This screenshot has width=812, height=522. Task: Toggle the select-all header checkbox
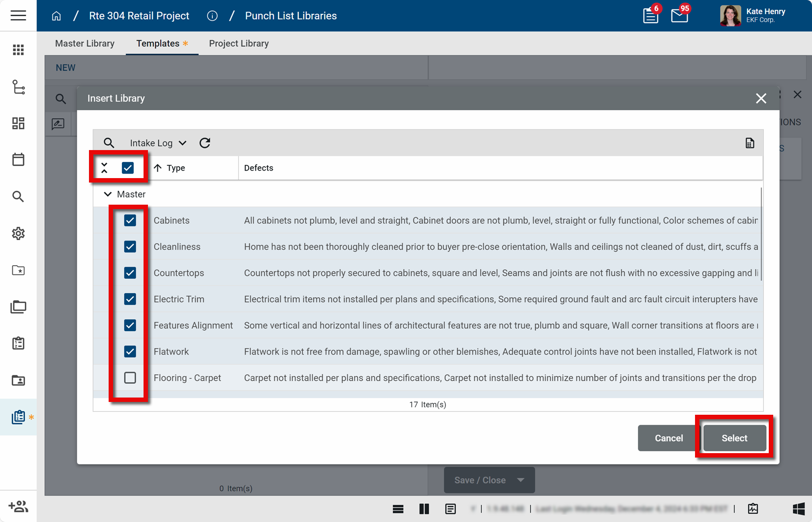click(x=128, y=168)
